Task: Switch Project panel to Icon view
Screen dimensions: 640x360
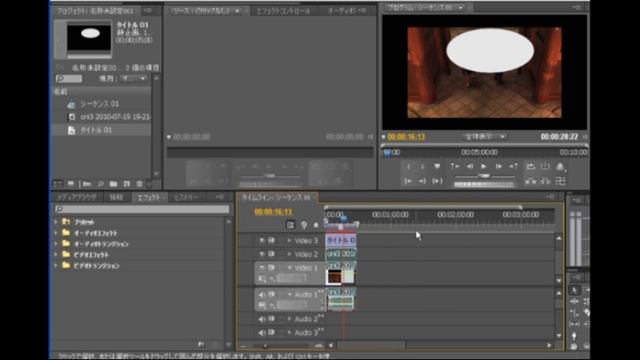Action: pyautogui.click(x=71, y=184)
